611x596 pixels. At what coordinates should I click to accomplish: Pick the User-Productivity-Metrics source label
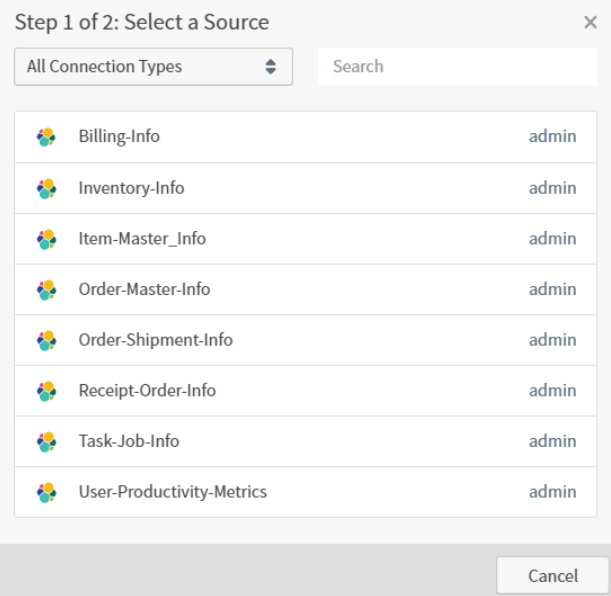click(172, 492)
